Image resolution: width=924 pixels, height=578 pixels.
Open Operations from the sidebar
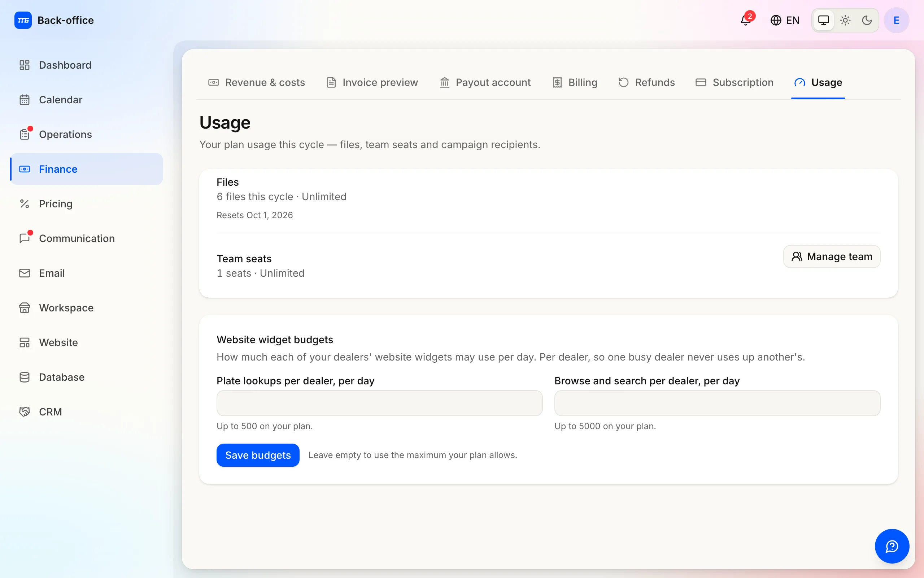86,134
